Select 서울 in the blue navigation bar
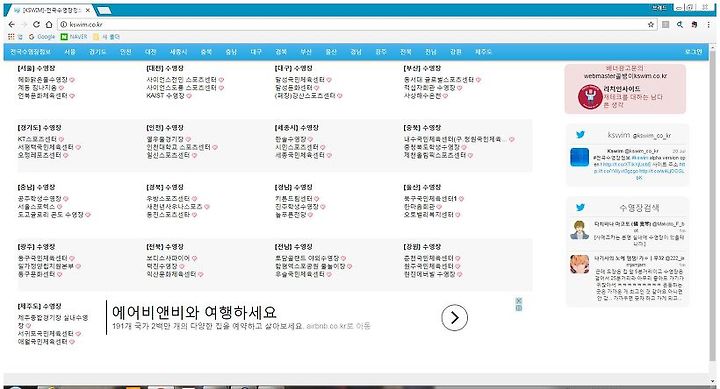Screen dimensions: 720x389 (x=70, y=52)
